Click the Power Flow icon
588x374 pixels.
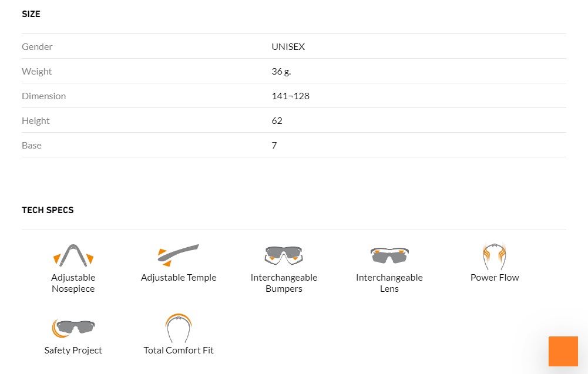(x=495, y=257)
